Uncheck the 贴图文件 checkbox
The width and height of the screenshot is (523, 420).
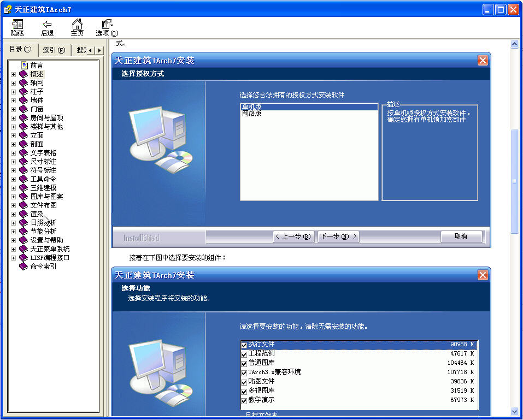[244, 382]
